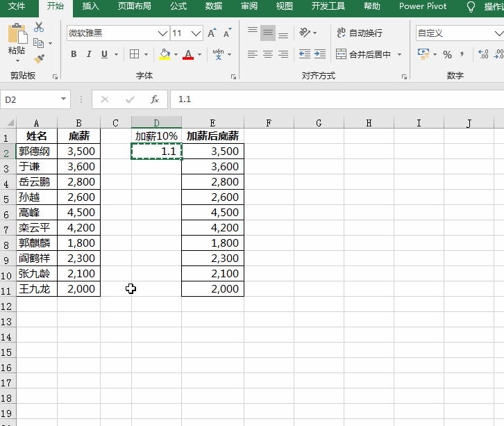Increase indent
Screen dimensions: 504x426
coord(320,54)
